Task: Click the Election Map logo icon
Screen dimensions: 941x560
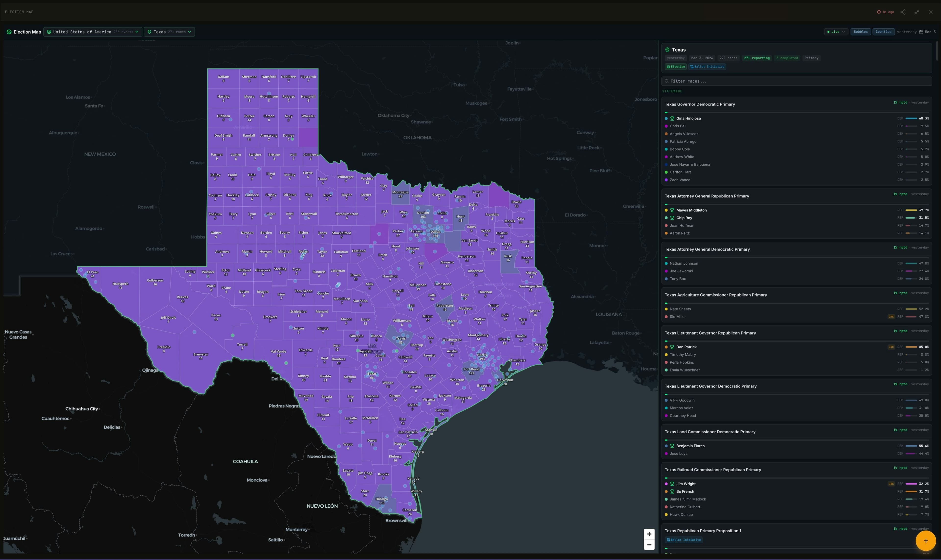Action: tap(9, 32)
